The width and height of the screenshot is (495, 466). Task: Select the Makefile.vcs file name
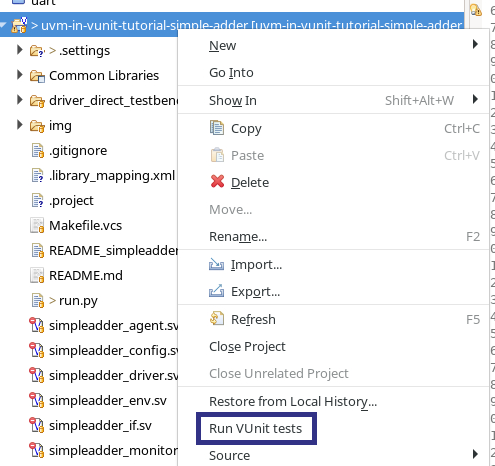(86, 226)
